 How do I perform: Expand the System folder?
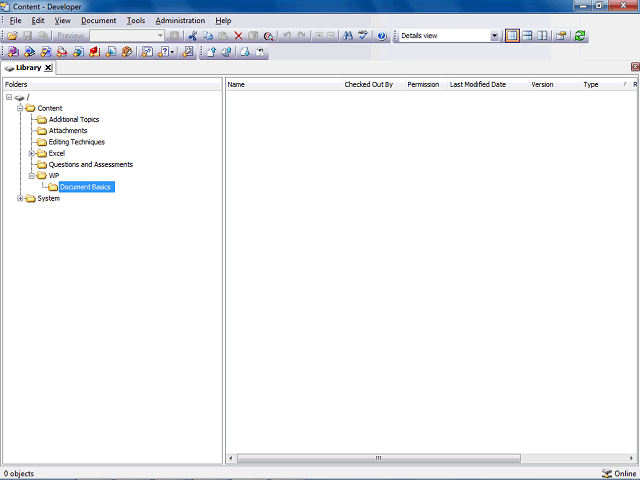[x=20, y=198]
